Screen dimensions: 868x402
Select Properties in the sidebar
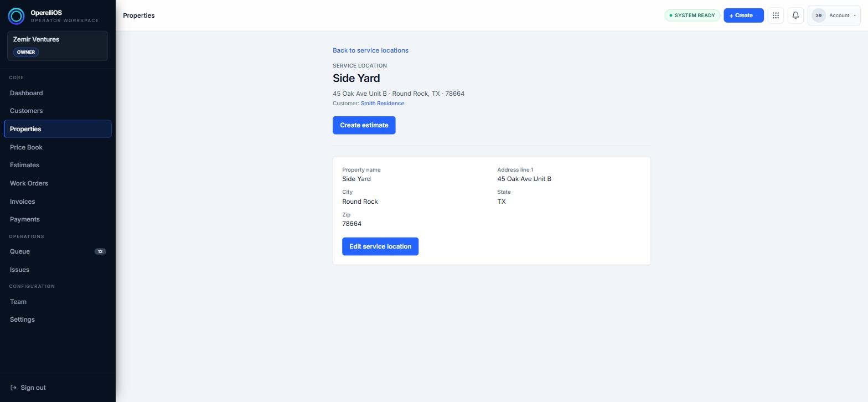(x=58, y=129)
